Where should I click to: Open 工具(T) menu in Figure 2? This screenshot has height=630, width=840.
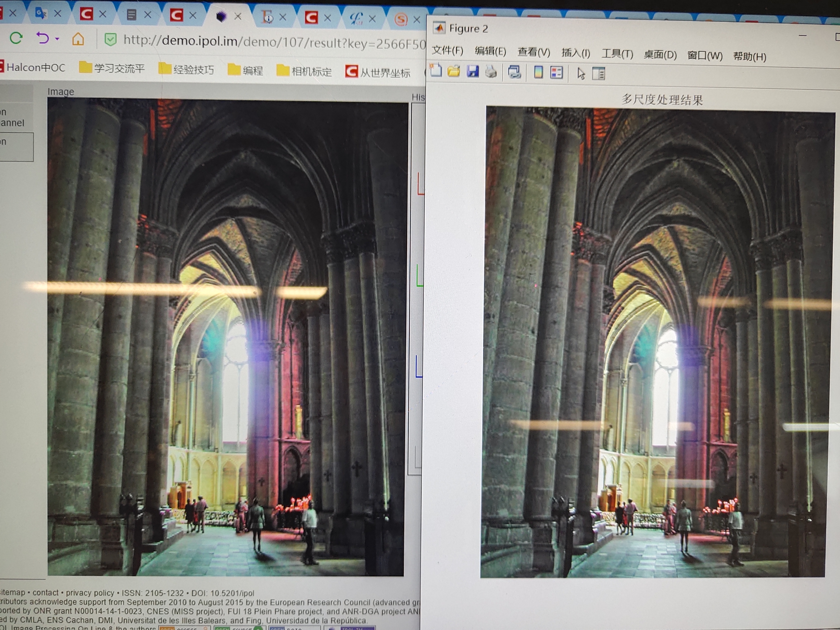click(617, 54)
